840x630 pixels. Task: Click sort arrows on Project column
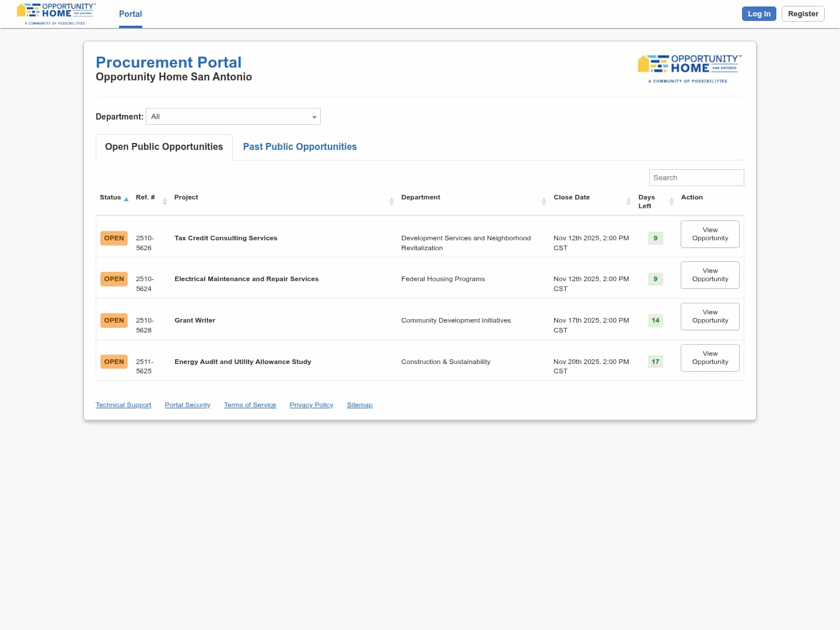click(x=391, y=201)
